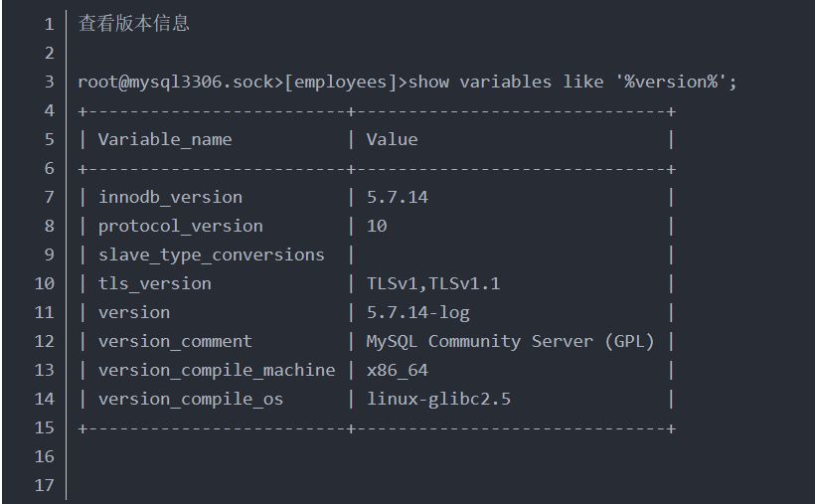Click the Chinese heading text on line 1
Image resolution: width=815 pixels, height=504 pixels.
[x=133, y=24]
